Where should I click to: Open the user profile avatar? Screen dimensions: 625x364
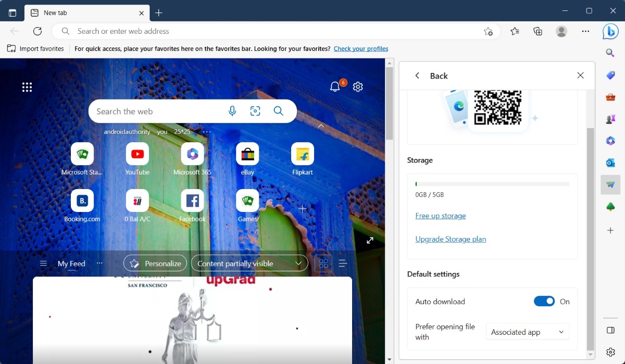[561, 31]
